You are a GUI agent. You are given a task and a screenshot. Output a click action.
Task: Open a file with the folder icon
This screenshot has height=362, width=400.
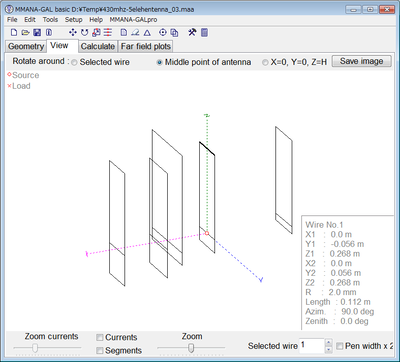[x=25, y=32]
